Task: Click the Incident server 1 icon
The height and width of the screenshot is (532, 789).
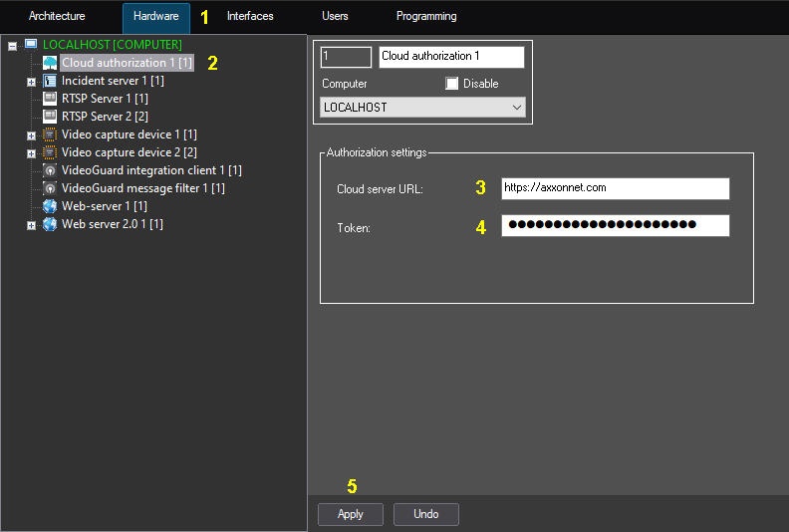Action: [50, 81]
